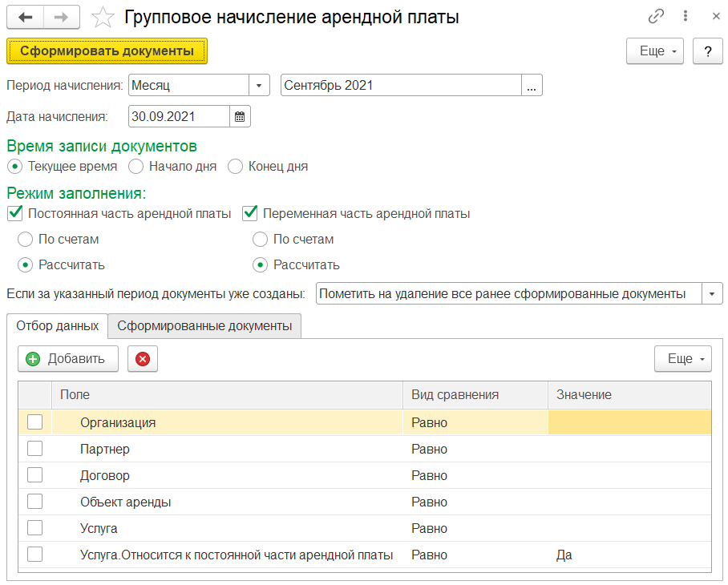This screenshot has height=585, width=728.
Task: Select the Отбор данных tab
Action: click(x=57, y=326)
